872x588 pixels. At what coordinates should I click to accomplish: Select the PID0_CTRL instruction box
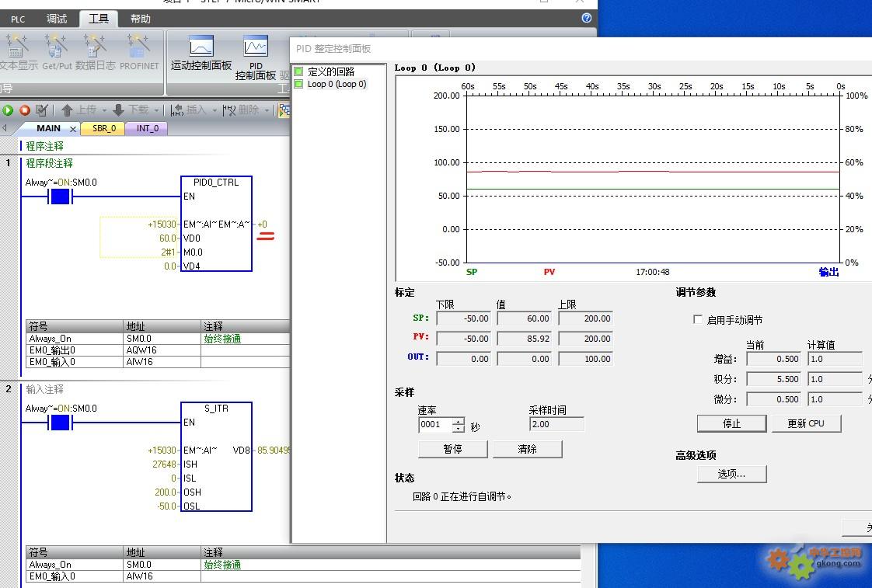(x=216, y=224)
